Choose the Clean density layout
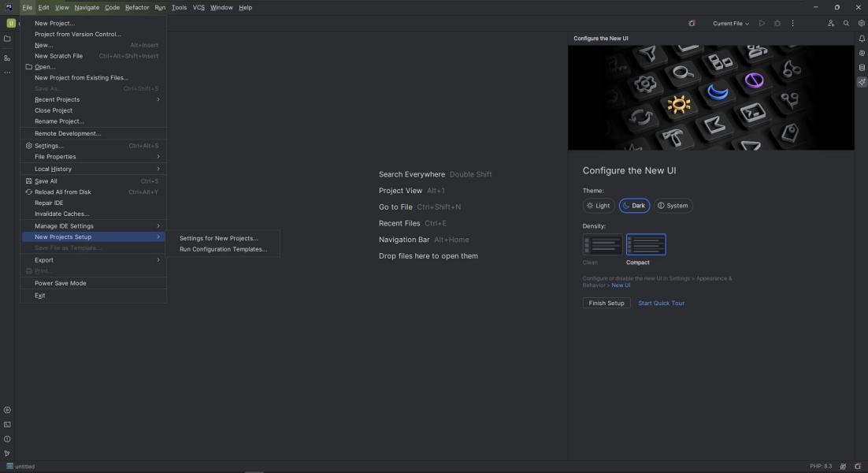The height and width of the screenshot is (473, 868). click(602, 245)
